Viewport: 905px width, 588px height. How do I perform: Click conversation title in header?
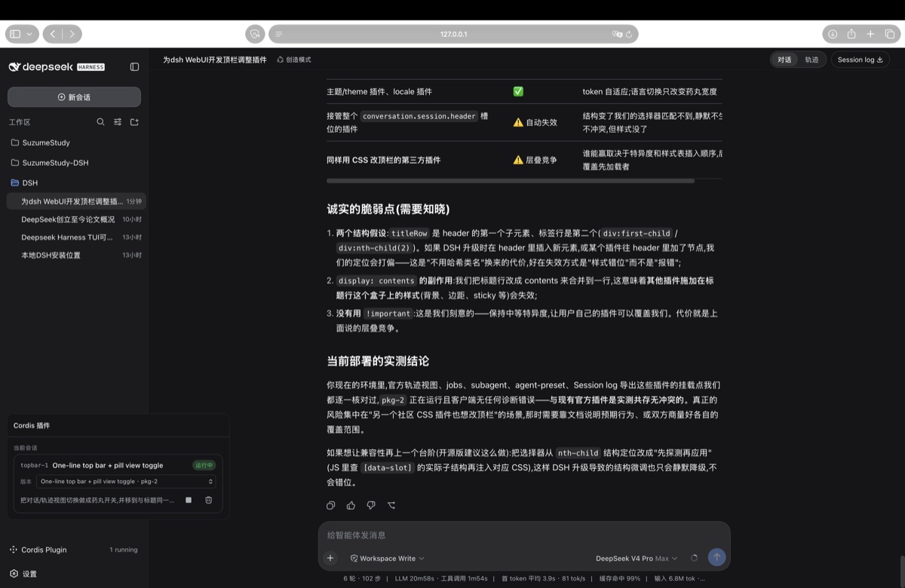click(x=215, y=60)
